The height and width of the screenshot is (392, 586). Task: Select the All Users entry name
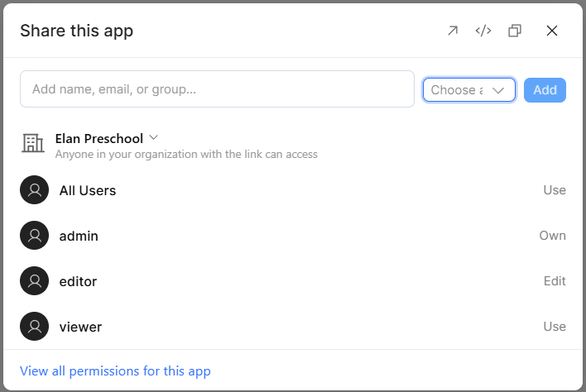[x=88, y=190]
